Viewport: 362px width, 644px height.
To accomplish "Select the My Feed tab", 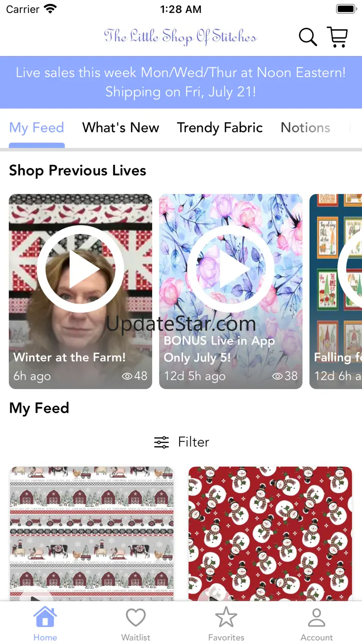I will tap(37, 128).
